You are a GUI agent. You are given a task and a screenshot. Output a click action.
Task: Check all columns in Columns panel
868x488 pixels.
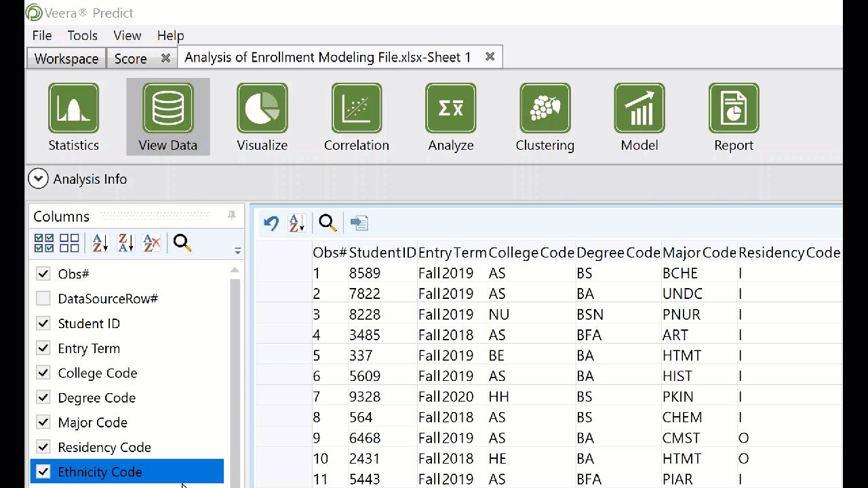tap(44, 243)
